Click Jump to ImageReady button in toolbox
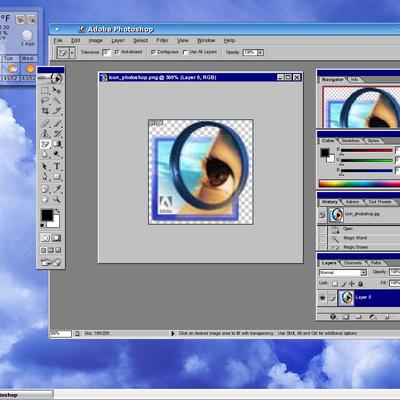This screenshot has height=400, width=400. 51,262
